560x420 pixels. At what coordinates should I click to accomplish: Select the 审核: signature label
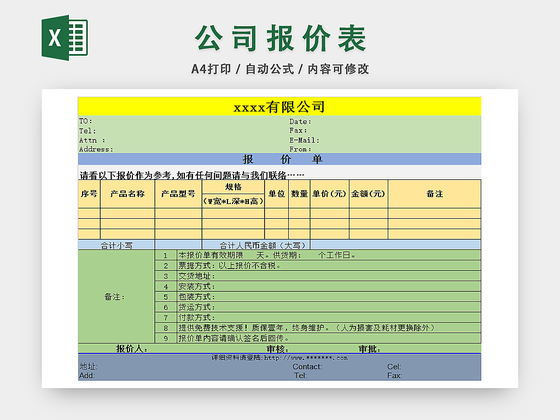point(277,349)
